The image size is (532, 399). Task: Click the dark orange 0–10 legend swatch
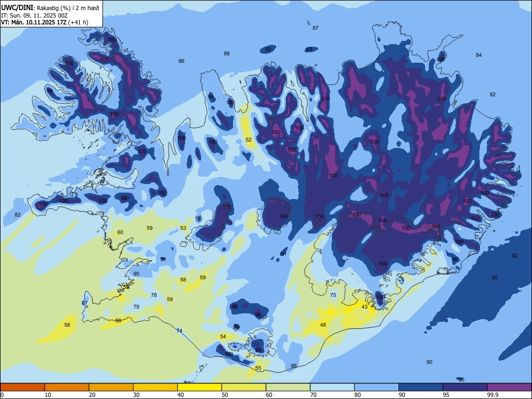(22, 387)
